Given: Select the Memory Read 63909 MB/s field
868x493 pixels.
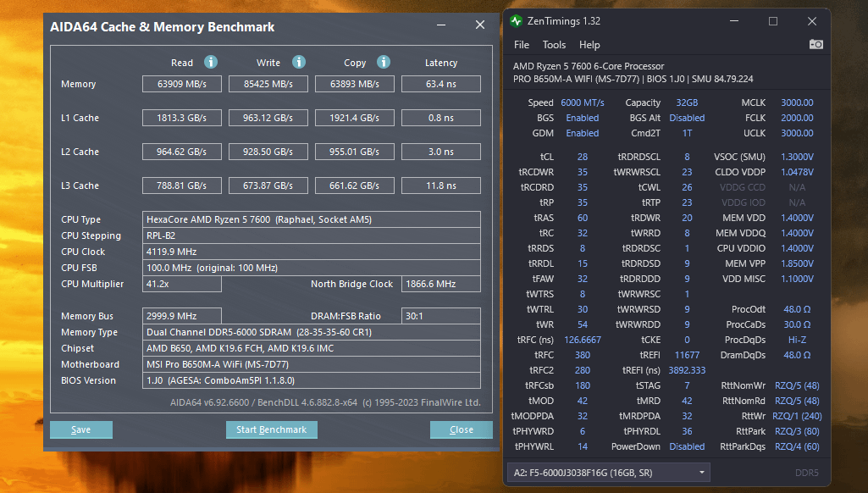Looking at the screenshot, I should point(181,84).
